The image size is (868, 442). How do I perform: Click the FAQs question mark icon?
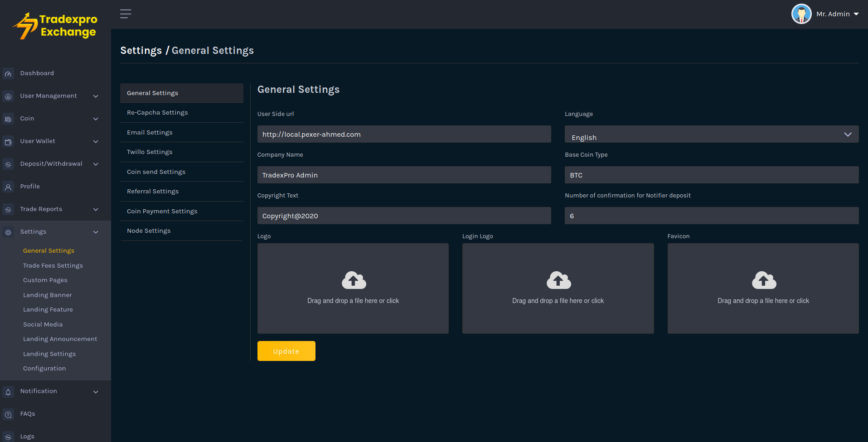(x=8, y=414)
